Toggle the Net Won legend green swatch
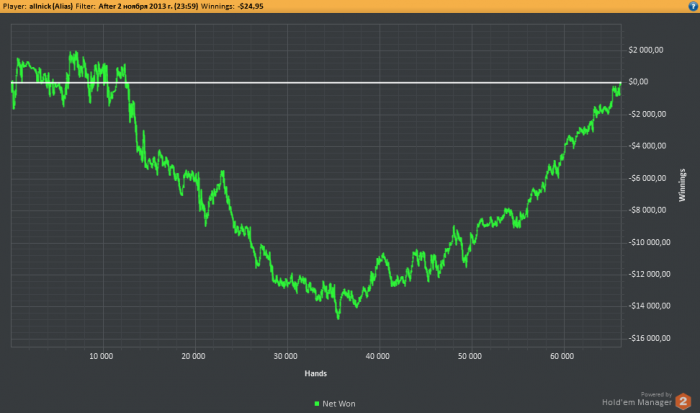Image resolution: width=700 pixels, height=413 pixels. 317,404
